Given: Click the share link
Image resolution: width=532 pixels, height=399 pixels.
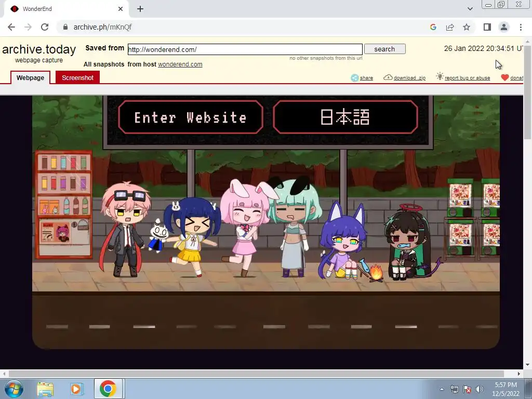Looking at the screenshot, I should pos(366,78).
